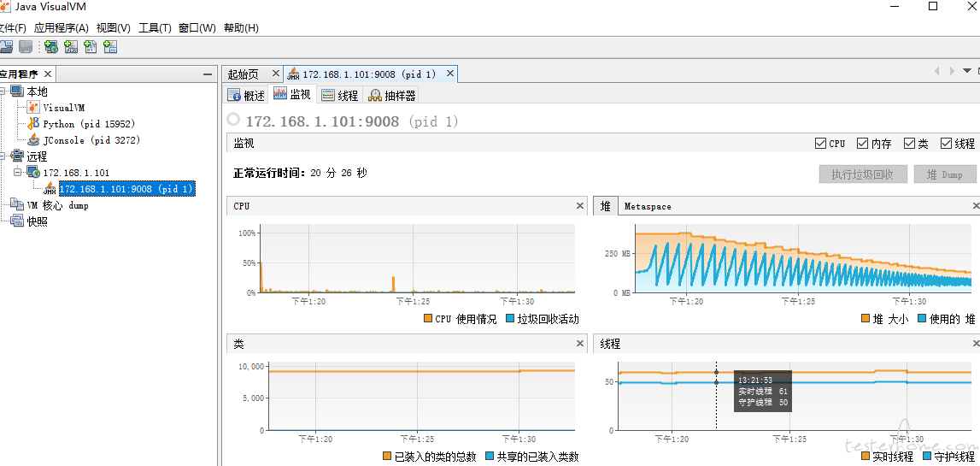Image resolution: width=980 pixels, height=466 pixels.
Task: Toggle the 内存 checkbox
Action: [862, 144]
